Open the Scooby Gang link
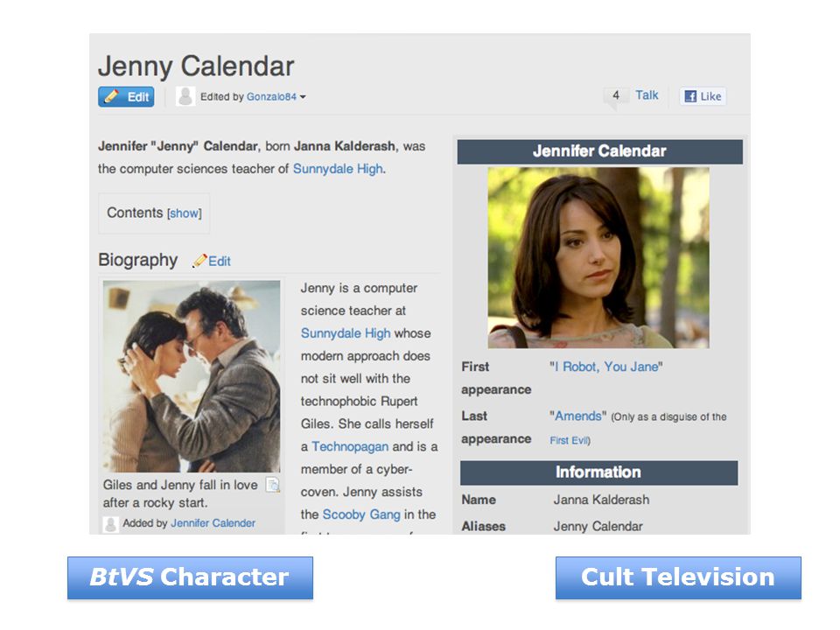 [361, 514]
